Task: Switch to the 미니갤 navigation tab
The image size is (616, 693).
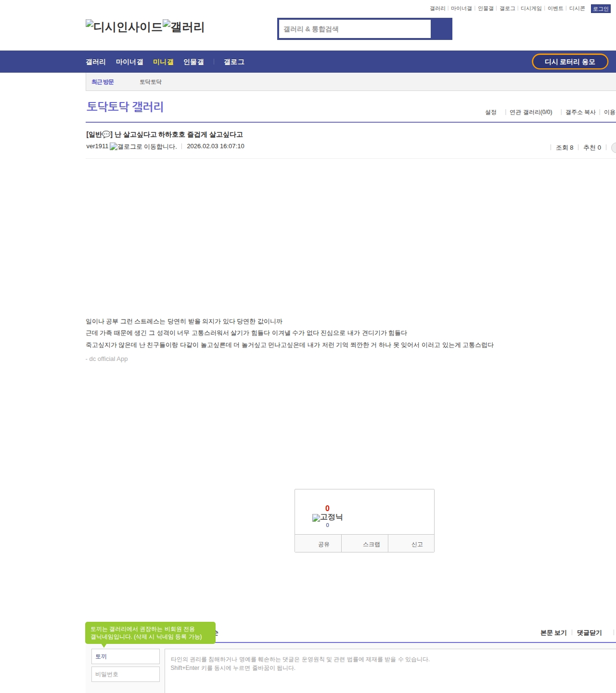Action: point(163,62)
